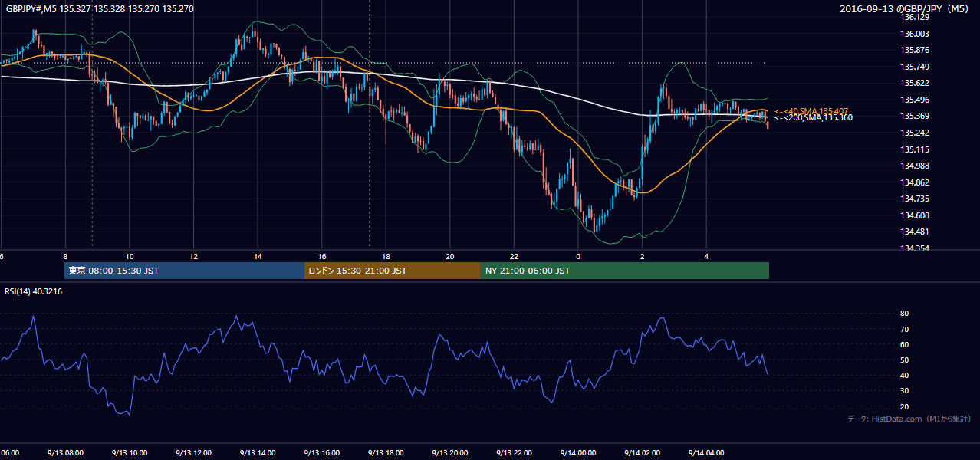980x460 pixels.
Task: Click the 9/13 14:00 time axis label
Action: tap(258, 453)
